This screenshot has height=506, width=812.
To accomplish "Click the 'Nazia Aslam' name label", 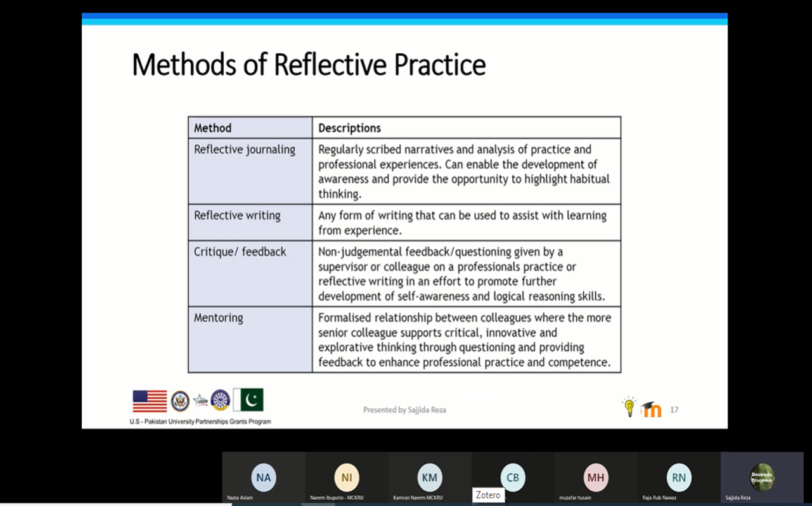I will 240,498.
